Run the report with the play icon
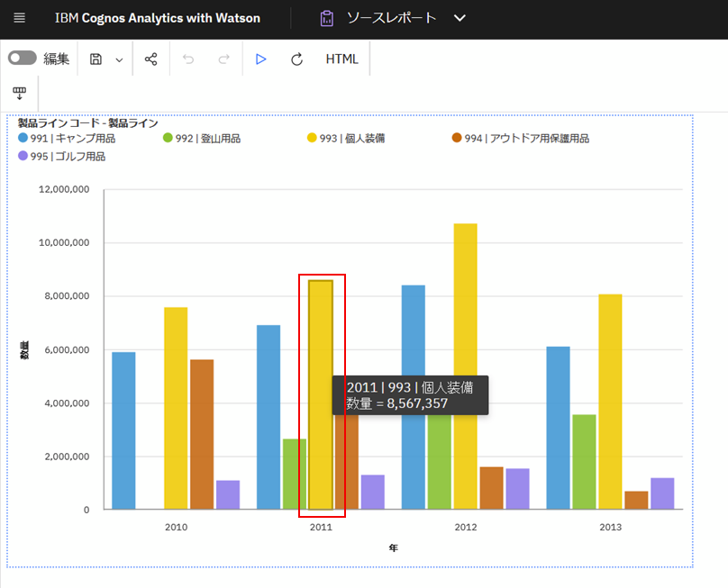The width and height of the screenshot is (728, 588). (x=261, y=59)
